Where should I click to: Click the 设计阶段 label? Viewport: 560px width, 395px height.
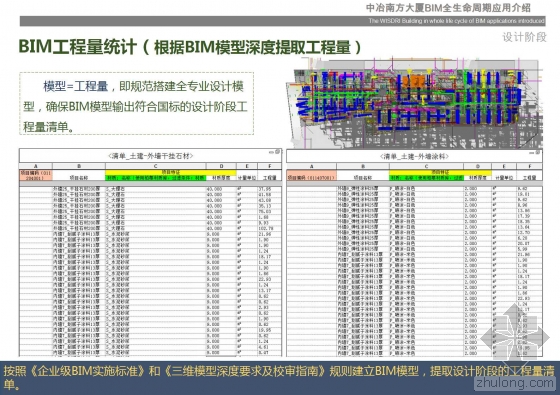pyautogui.click(x=524, y=37)
